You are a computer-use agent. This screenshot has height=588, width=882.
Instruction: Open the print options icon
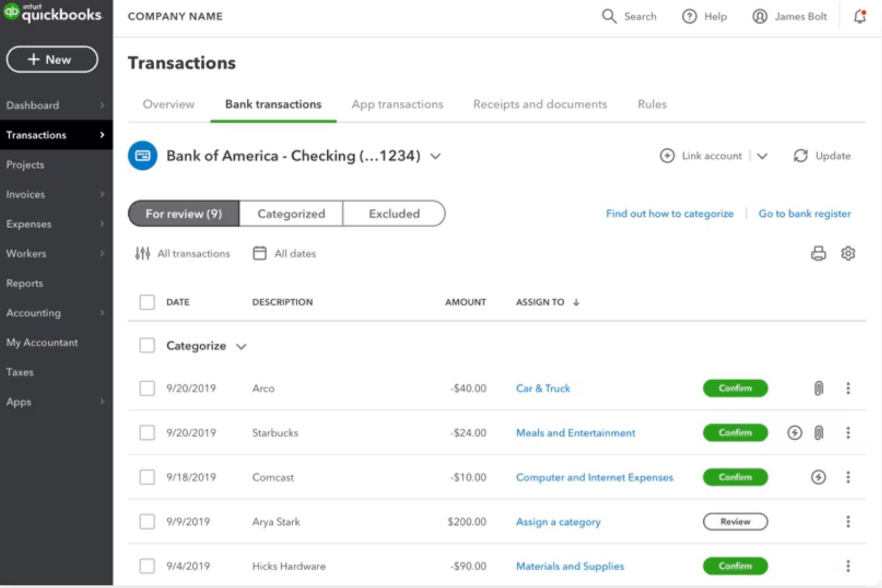tap(818, 253)
